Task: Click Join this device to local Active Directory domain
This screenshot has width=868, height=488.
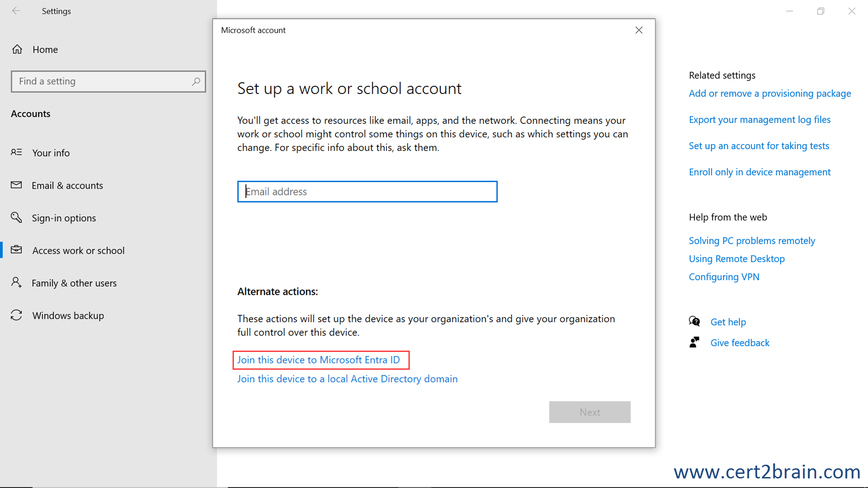Action: [x=347, y=379]
